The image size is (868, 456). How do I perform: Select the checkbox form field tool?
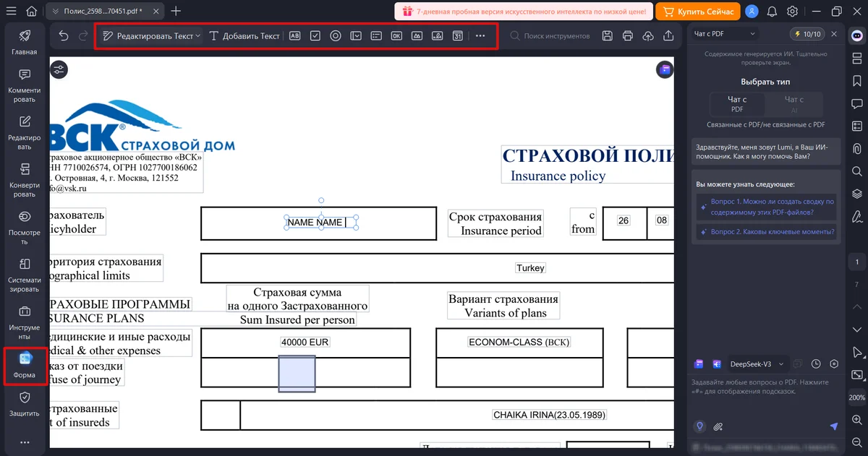(315, 35)
